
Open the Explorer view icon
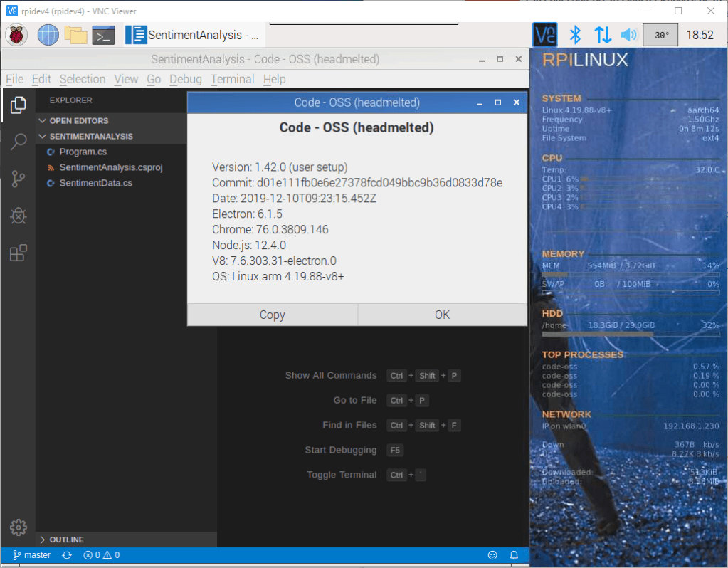(x=18, y=105)
